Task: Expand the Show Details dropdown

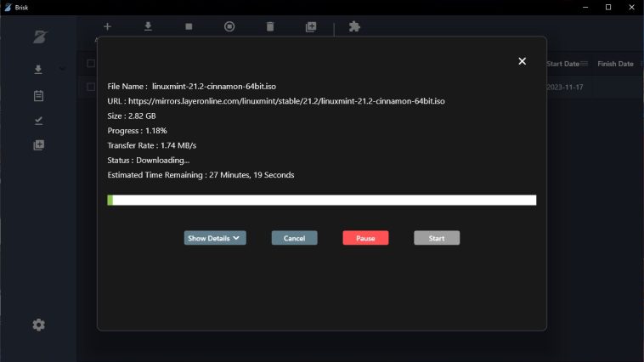Action: (x=215, y=238)
